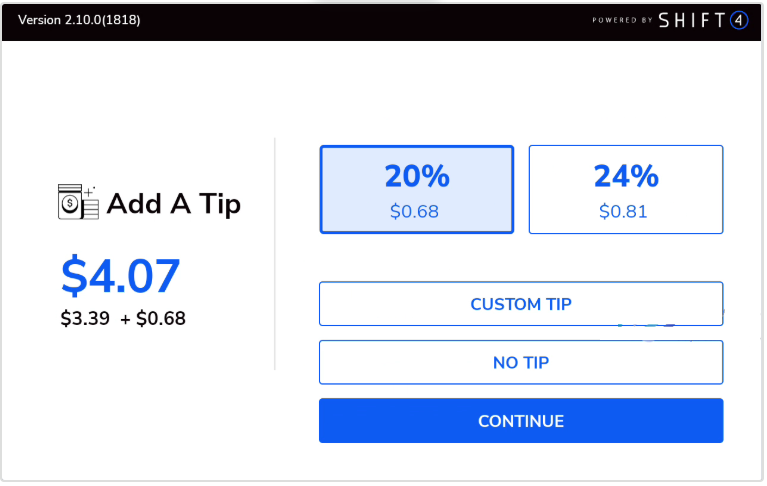Choose the No Tip button
Screen dimensions: 767x486
[520, 362]
